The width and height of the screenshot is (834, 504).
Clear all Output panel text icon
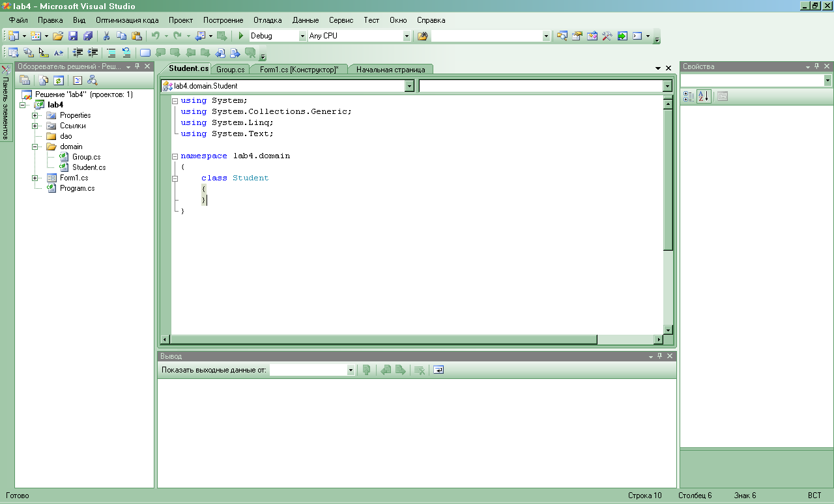pos(420,370)
